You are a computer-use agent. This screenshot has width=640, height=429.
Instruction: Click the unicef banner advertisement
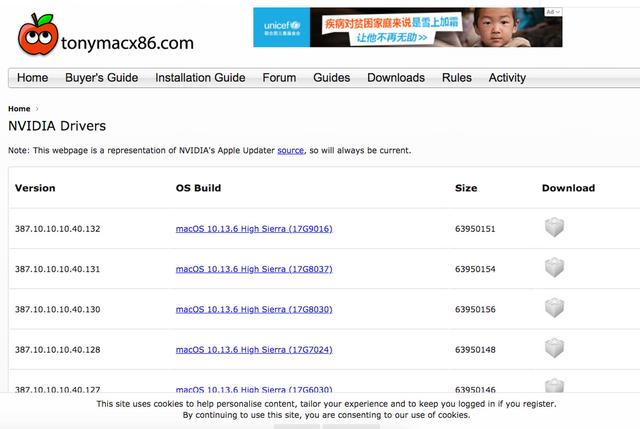[x=407, y=27]
